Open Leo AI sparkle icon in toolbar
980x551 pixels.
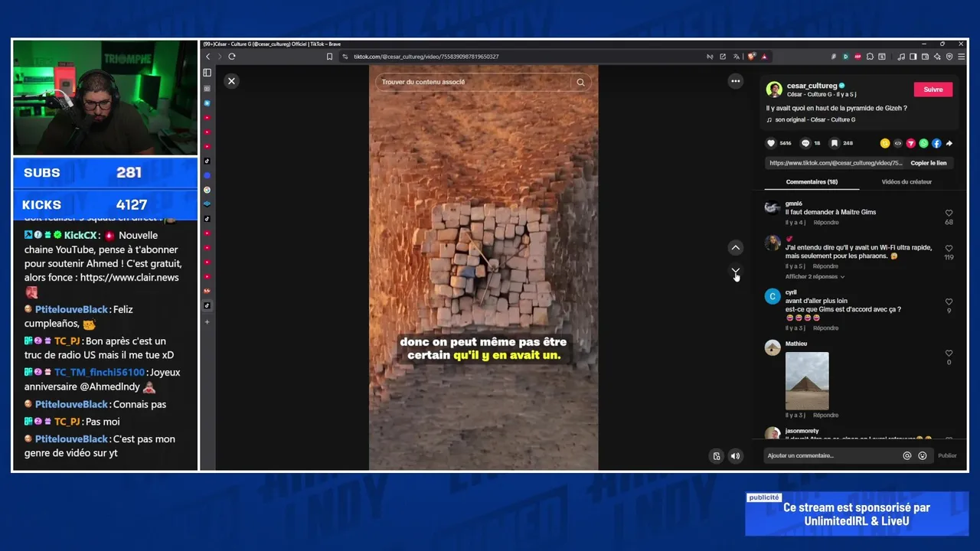coord(937,57)
